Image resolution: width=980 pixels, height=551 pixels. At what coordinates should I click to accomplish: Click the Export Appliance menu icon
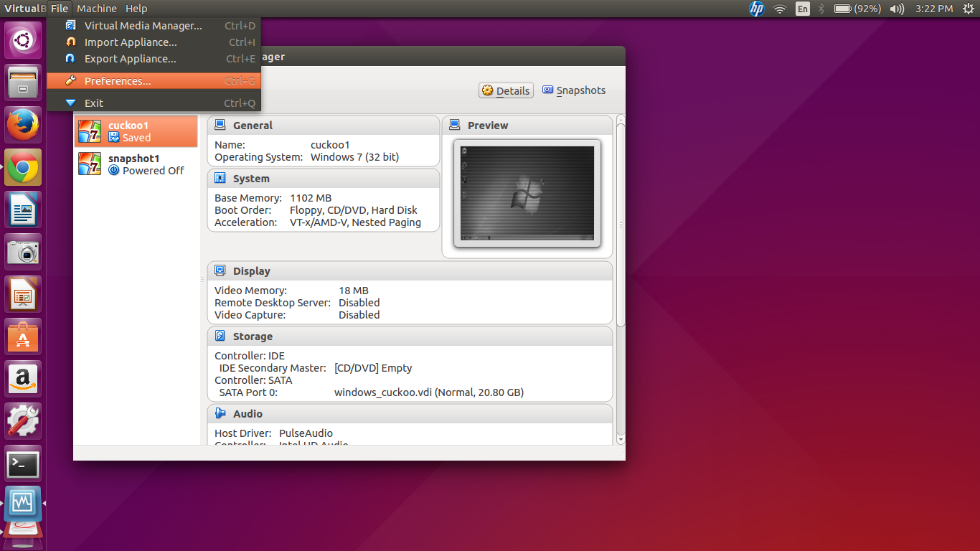point(70,58)
